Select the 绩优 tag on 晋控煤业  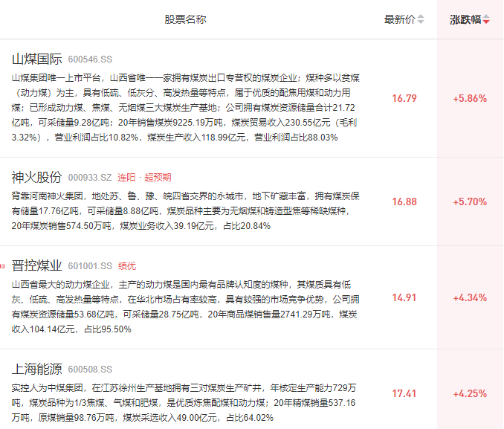127,266
